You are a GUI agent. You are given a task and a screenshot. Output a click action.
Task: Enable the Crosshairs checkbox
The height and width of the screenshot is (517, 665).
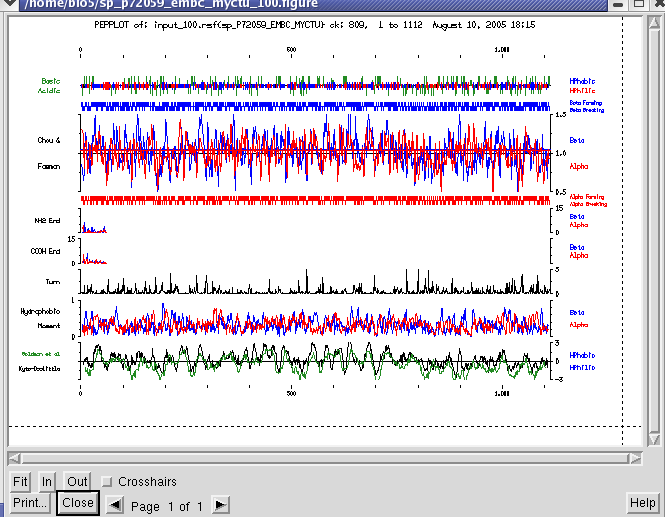pyautogui.click(x=108, y=482)
